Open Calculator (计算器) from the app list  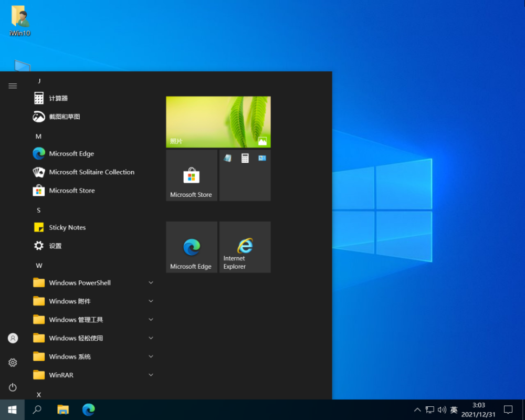pyautogui.click(x=58, y=98)
